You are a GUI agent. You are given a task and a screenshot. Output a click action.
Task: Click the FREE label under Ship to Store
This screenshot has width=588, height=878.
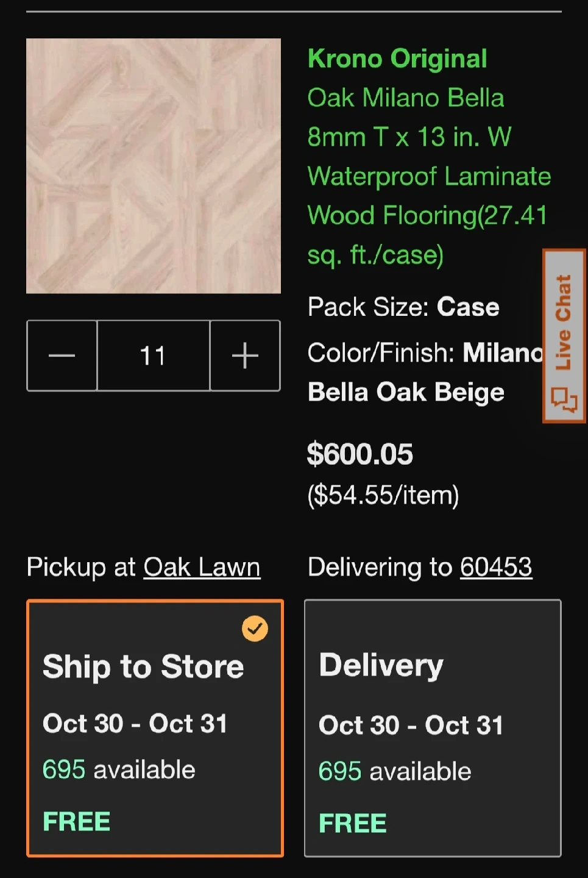click(77, 822)
